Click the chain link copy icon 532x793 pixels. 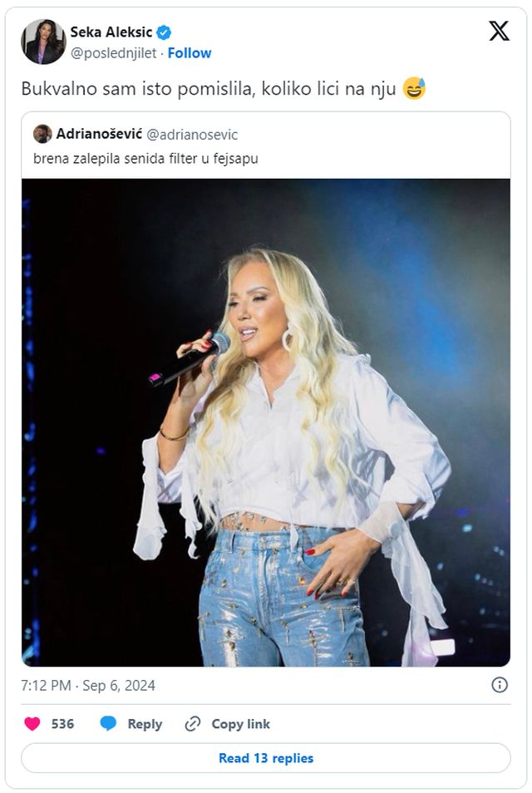(193, 724)
